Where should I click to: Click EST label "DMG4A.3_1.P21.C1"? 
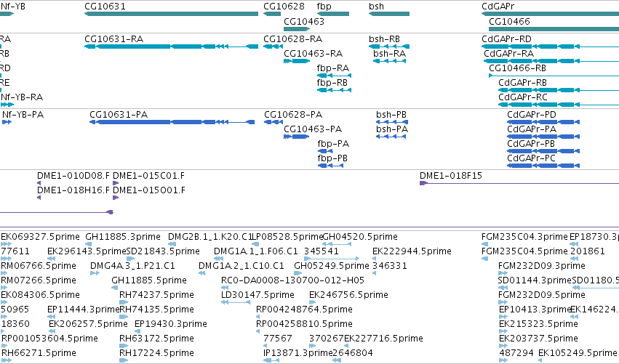[x=132, y=266]
